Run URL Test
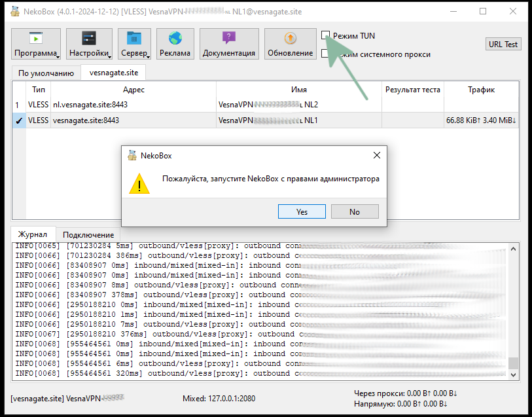The image size is (532, 417). pos(503,43)
